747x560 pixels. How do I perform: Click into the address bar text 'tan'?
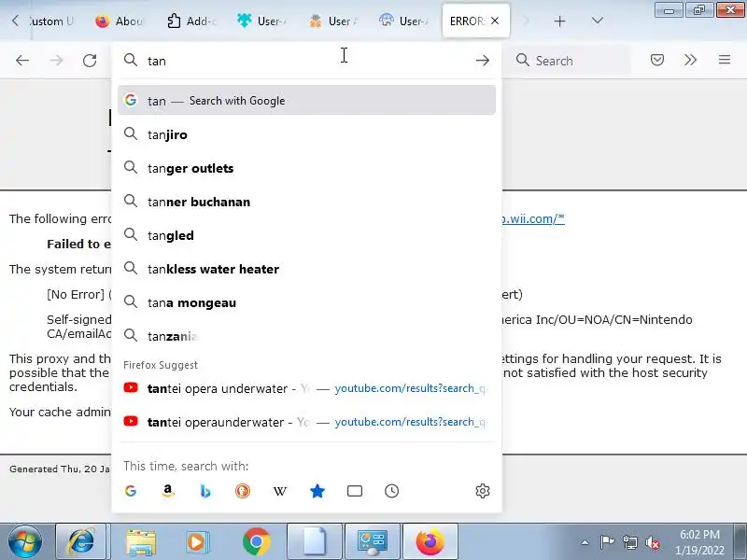pos(157,61)
